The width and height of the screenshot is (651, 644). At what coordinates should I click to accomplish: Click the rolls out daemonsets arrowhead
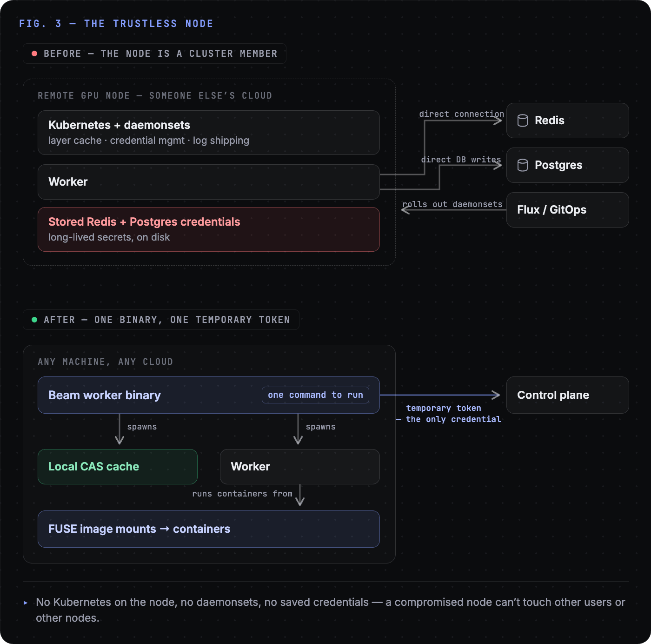point(405,210)
